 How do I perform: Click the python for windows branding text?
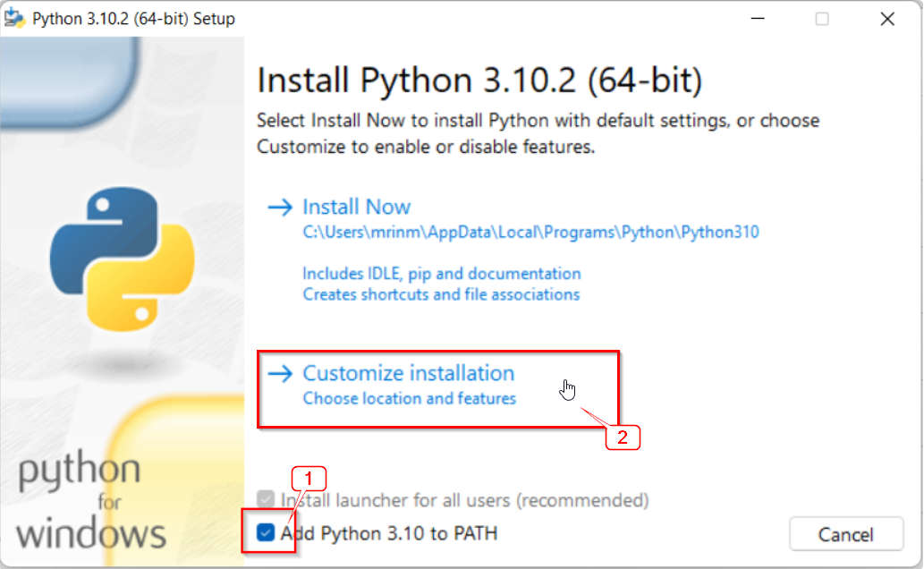[91, 504]
